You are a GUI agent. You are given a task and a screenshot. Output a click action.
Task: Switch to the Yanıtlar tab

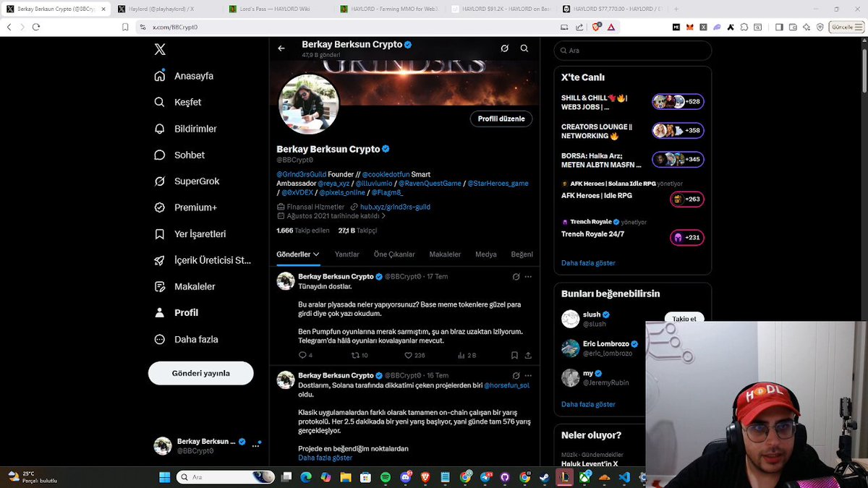pyautogui.click(x=347, y=254)
